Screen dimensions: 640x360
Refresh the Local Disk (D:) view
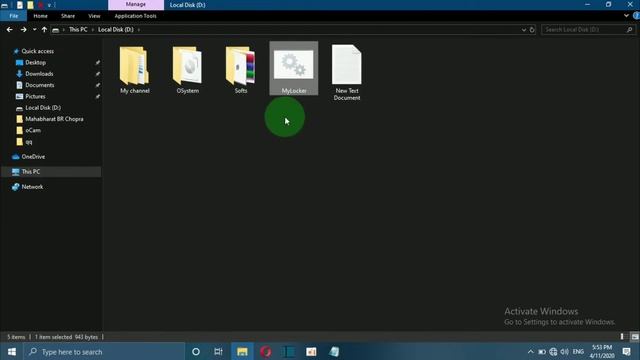click(532, 29)
